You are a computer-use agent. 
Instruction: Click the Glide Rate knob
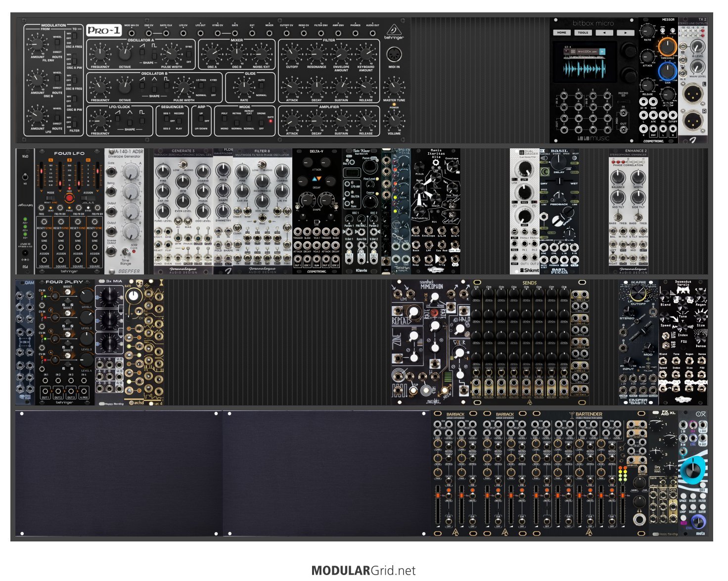244,88
